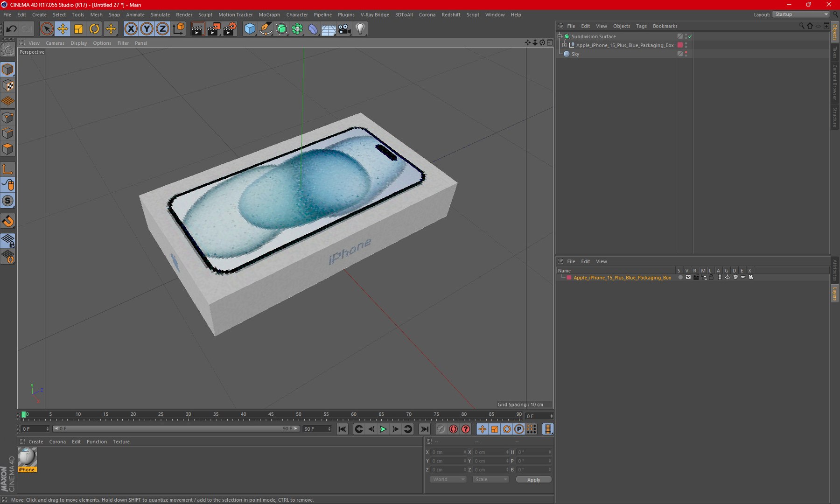The height and width of the screenshot is (504, 840).
Task: Activate the Scale tool in the top toolbar
Action: [78, 29]
